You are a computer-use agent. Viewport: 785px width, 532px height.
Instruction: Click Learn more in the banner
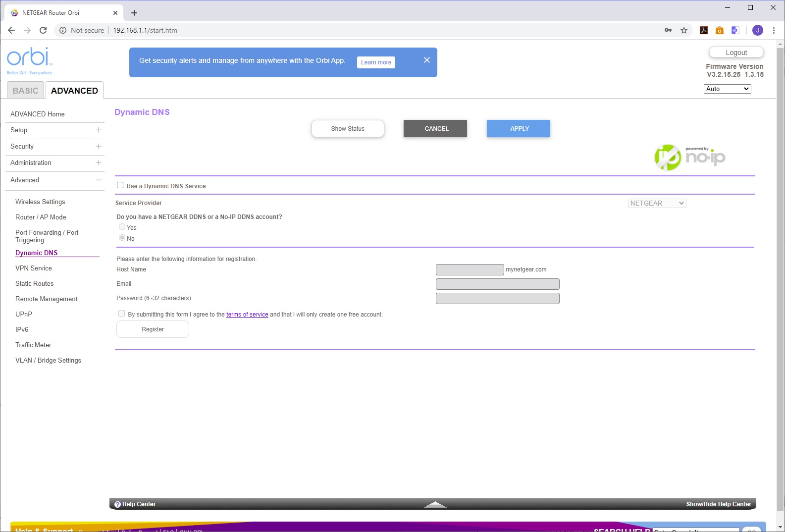(376, 62)
